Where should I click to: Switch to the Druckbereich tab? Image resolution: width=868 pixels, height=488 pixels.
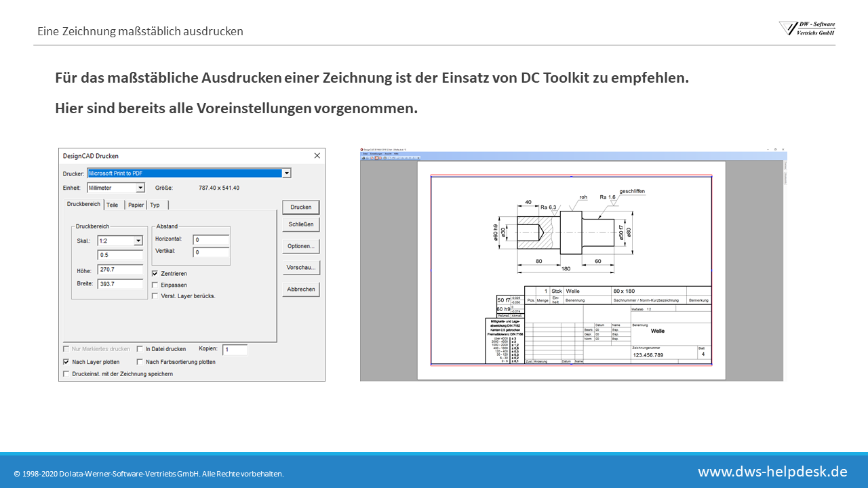coord(83,205)
